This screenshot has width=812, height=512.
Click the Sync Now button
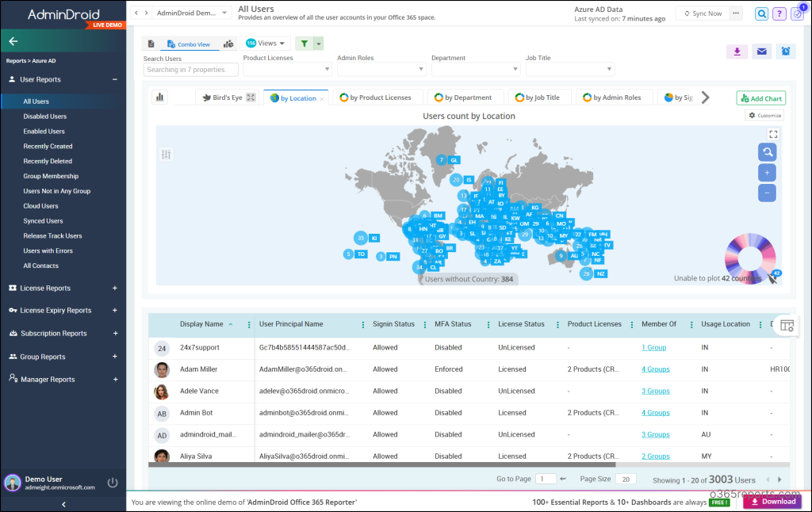[x=703, y=13]
